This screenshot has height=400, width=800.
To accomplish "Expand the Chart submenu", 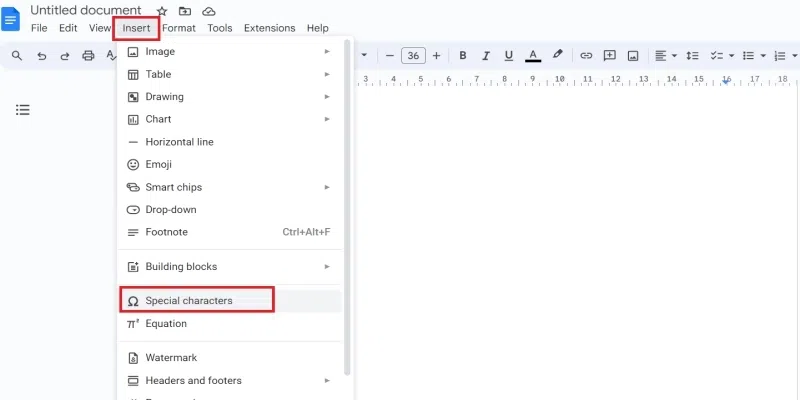I will [230, 119].
